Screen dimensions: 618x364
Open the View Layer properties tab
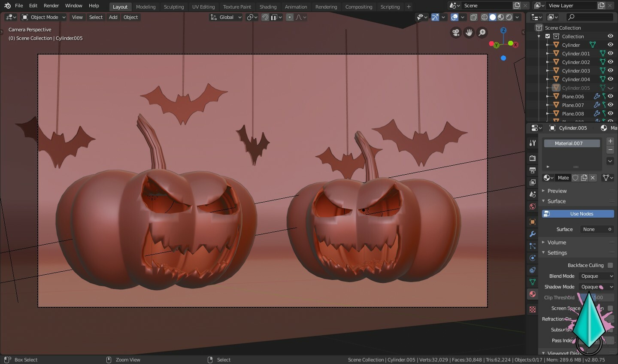coord(533,182)
